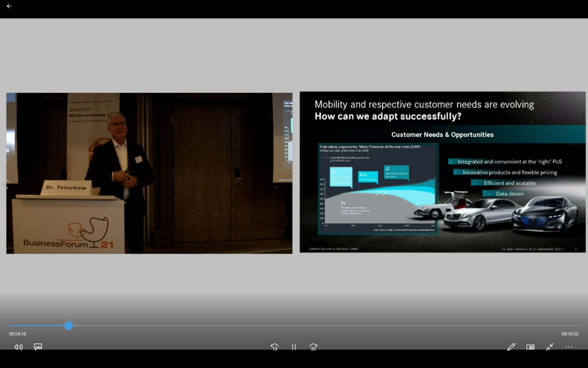Image resolution: width=588 pixels, height=368 pixels.
Task: Seek to the middle of the timeline
Action: point(294,325)
